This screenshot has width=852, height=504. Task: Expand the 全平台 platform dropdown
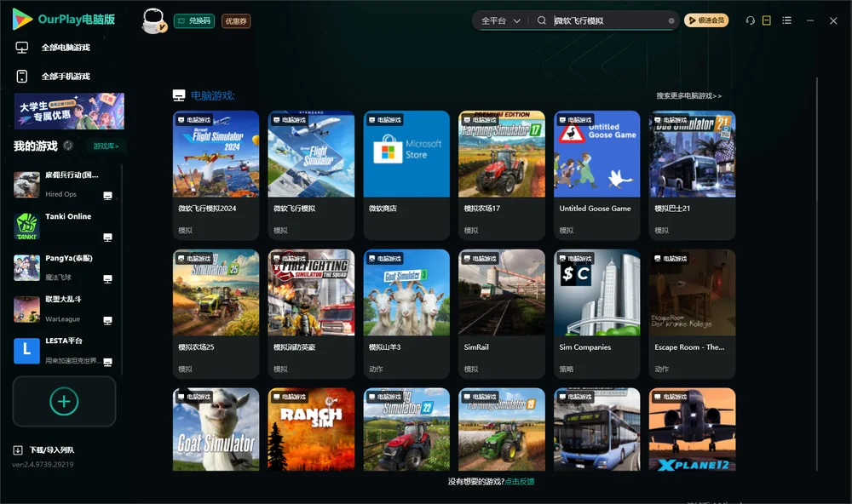[x=500, y=20]
